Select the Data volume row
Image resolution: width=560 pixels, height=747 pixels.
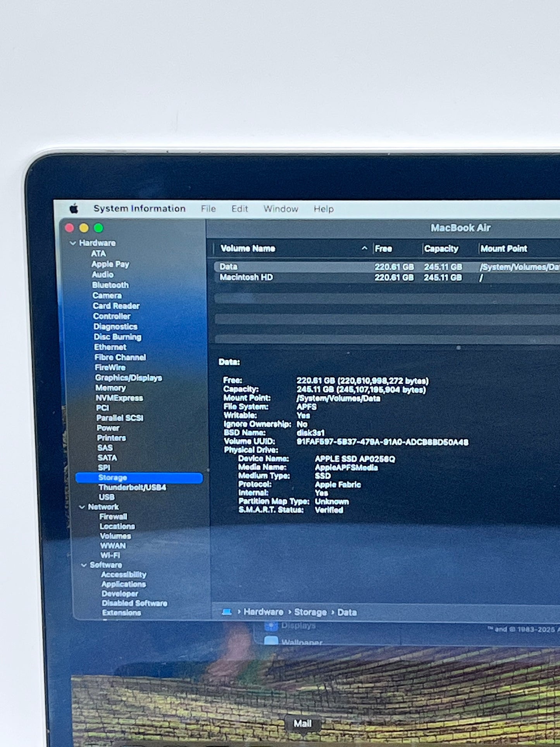[387, 267]
